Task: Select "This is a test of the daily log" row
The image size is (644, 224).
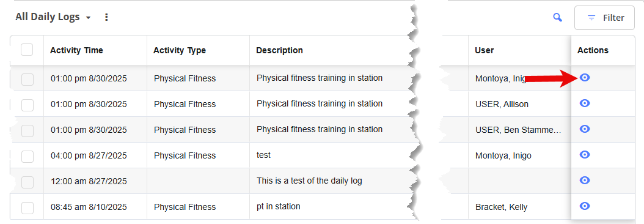Action: click(x=309, y=181)
